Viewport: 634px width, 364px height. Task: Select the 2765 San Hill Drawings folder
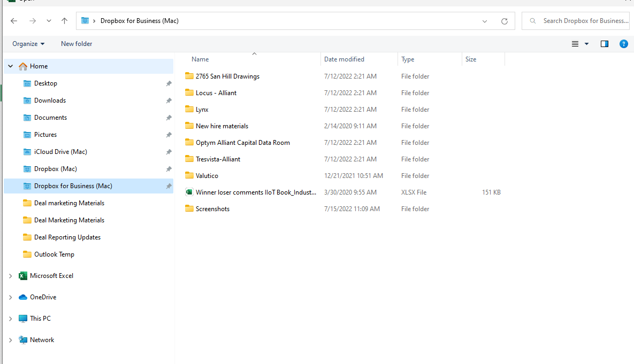[227, 76]
